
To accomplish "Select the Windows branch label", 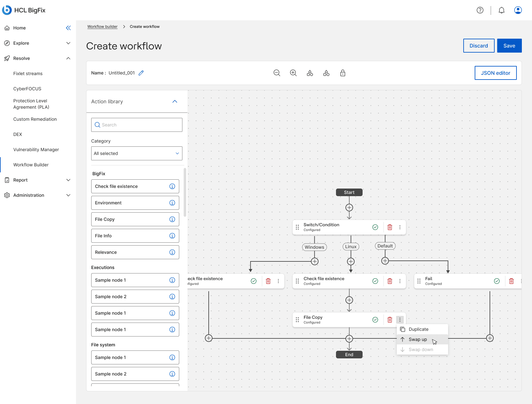I will [x=314, y=247].
